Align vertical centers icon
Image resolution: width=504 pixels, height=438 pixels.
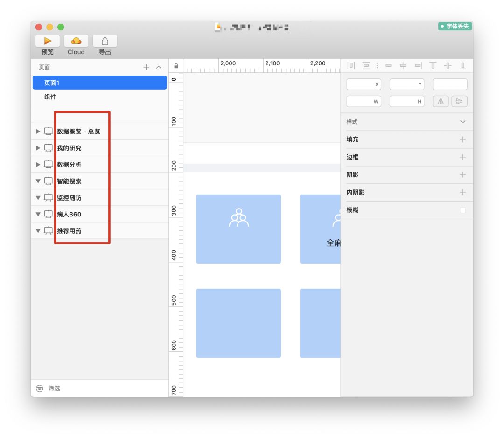coord(448,66)
